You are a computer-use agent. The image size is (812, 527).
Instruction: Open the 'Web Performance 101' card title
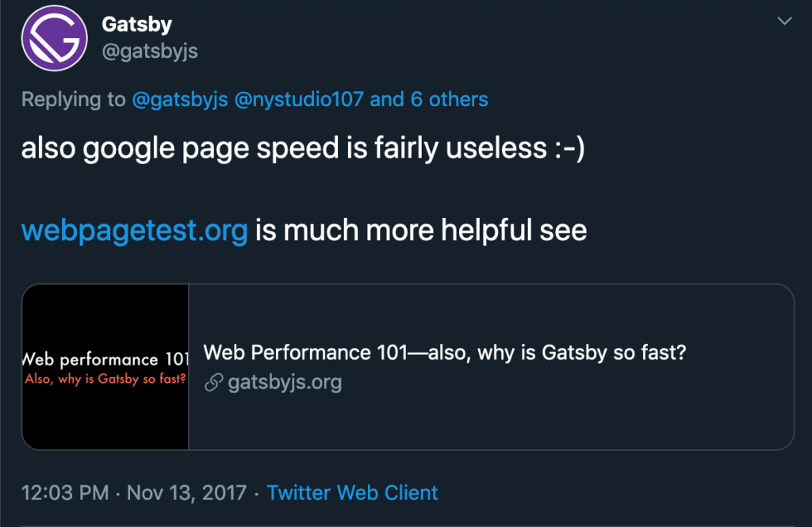click(444, 353)
